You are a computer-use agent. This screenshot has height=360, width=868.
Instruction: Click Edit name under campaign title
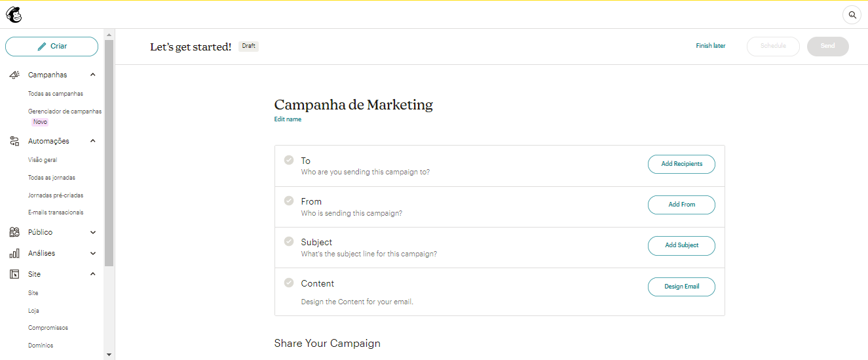(288, 119)
